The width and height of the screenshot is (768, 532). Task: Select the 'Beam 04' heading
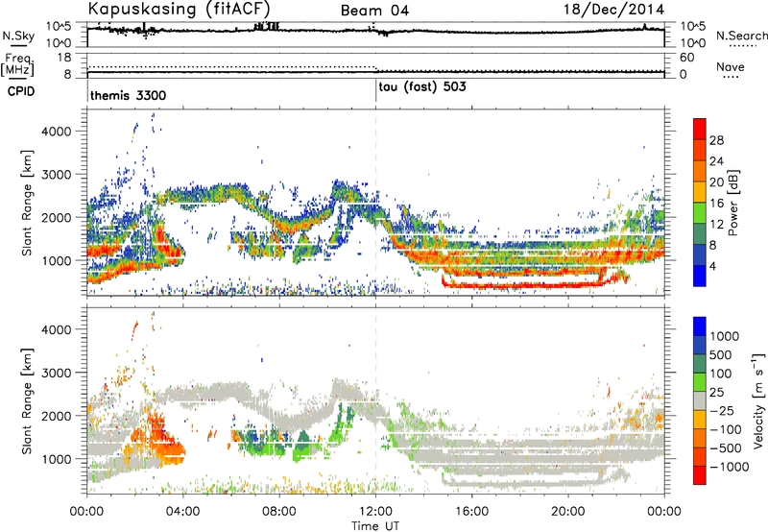point(374,11)
